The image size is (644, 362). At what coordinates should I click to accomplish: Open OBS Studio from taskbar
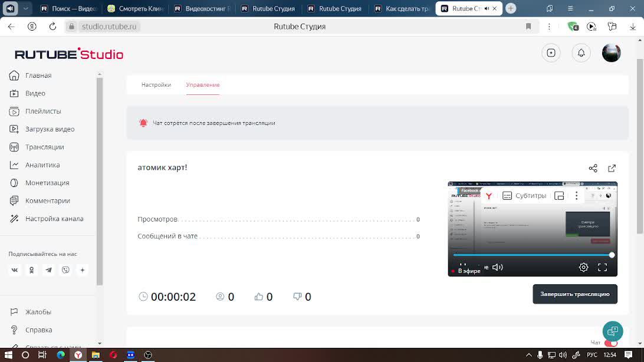click(148, 355)
